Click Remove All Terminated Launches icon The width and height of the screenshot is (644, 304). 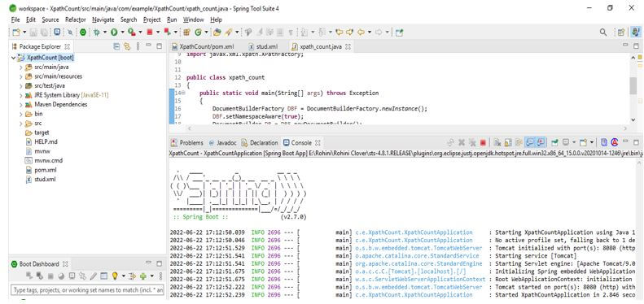[x=473, y=142]
